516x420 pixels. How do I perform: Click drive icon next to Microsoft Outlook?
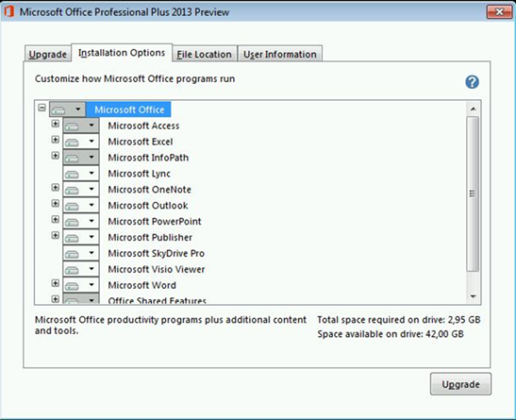pyautogui.click(x=72, y=206)
